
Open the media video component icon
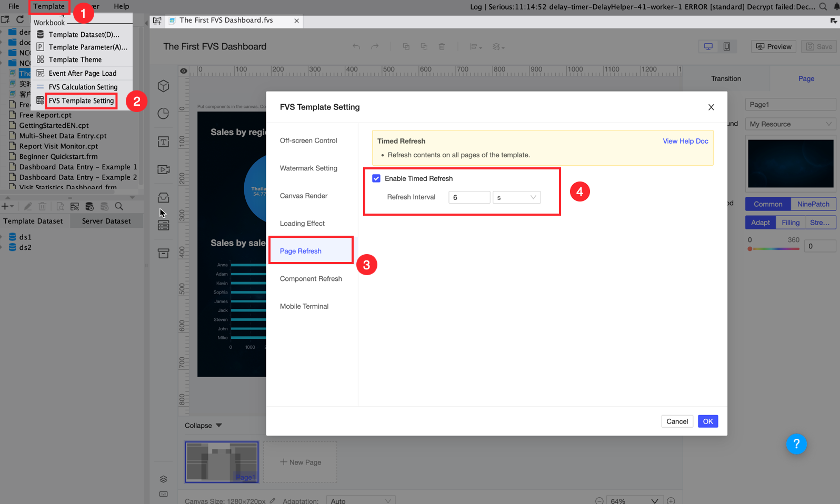[164, 169]
